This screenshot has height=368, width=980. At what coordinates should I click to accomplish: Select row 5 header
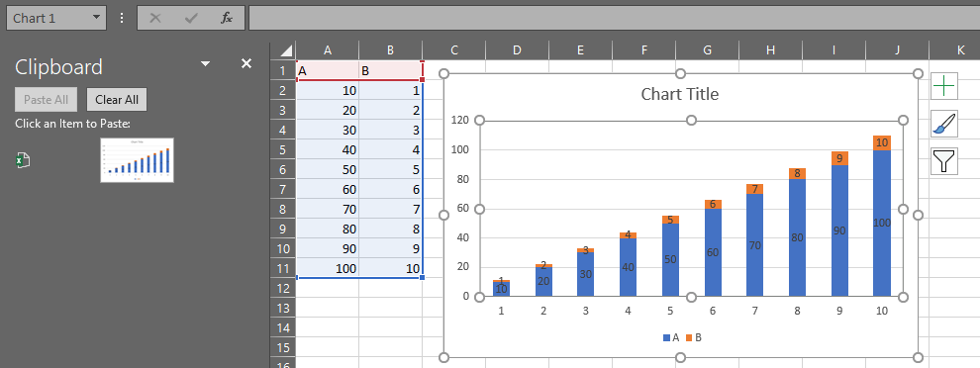pyautogui.click(x=282, y=150)
